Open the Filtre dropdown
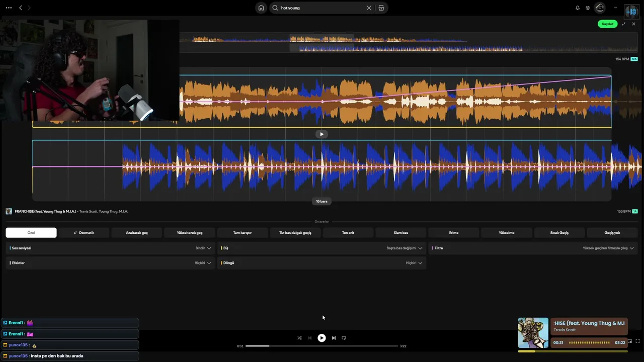The width and height of the screenshot is (644, 362). tap(533, 248)
